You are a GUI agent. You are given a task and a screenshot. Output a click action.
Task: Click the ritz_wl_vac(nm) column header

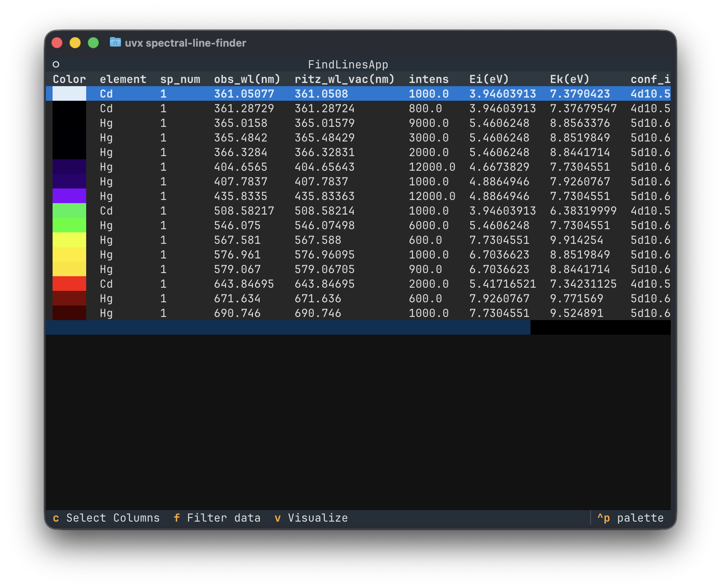(345, 79)
